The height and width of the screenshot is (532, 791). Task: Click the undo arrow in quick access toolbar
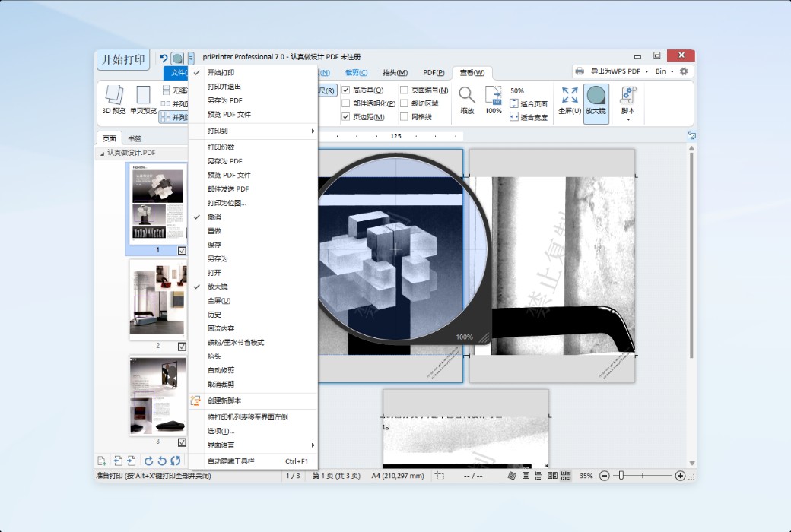[x=164, y=59]
